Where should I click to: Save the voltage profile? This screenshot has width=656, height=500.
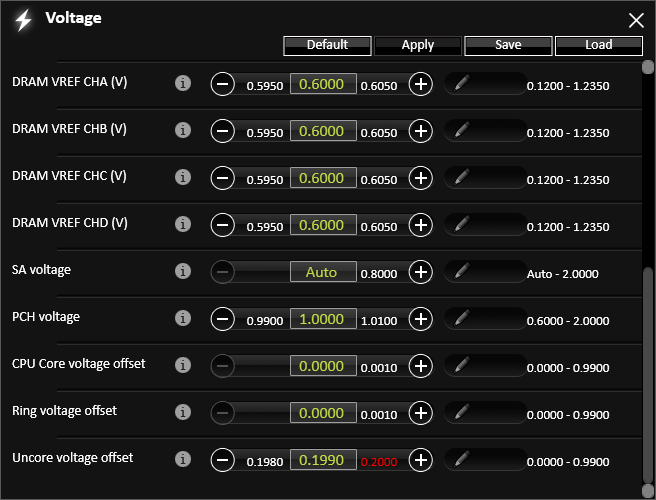pyautogui.click(x=507, y=45)
